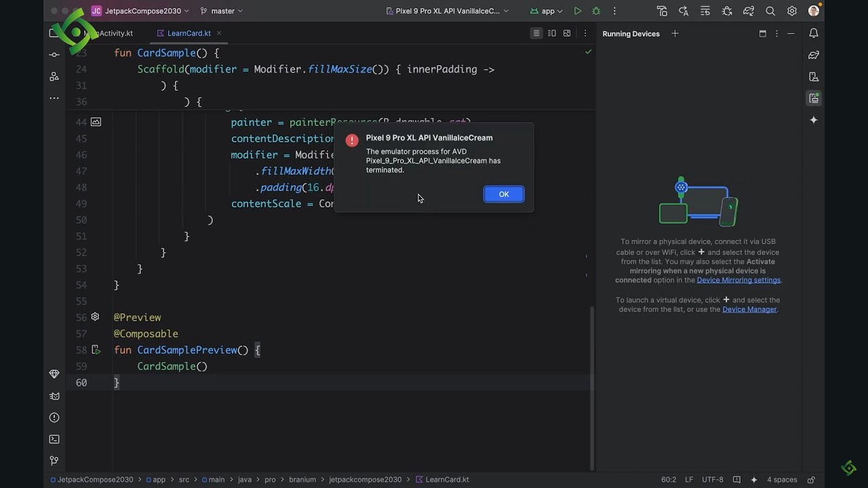This screenshot has width=868, height=488.
Task: Open the Notifications bell
Action: pyautogui.click(x=814, y=33)
